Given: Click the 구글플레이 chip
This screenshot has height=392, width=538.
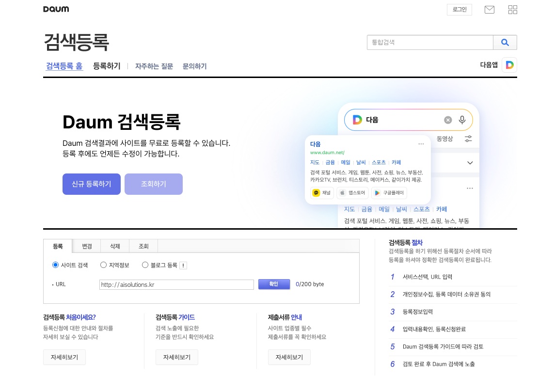Looking at the screenshot, I should (x=389, y=193).
